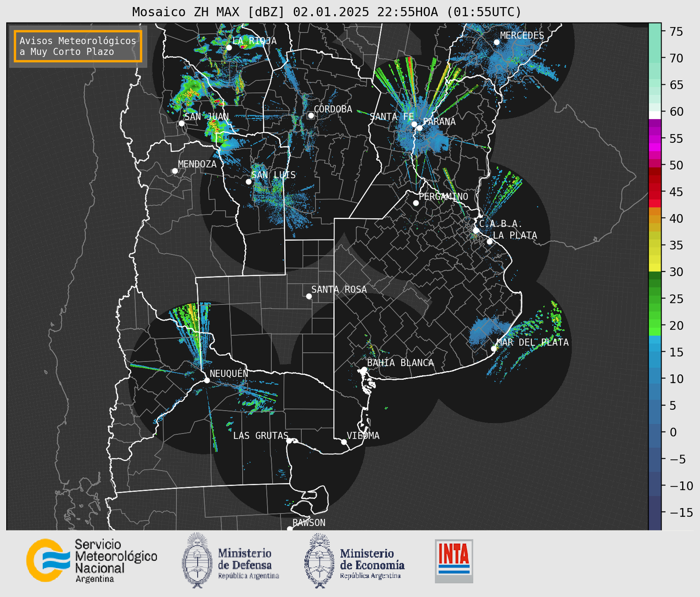Screen dimensions: 700x597
Task: Click the NEUQUÉN label text
Action: point(229,373)
